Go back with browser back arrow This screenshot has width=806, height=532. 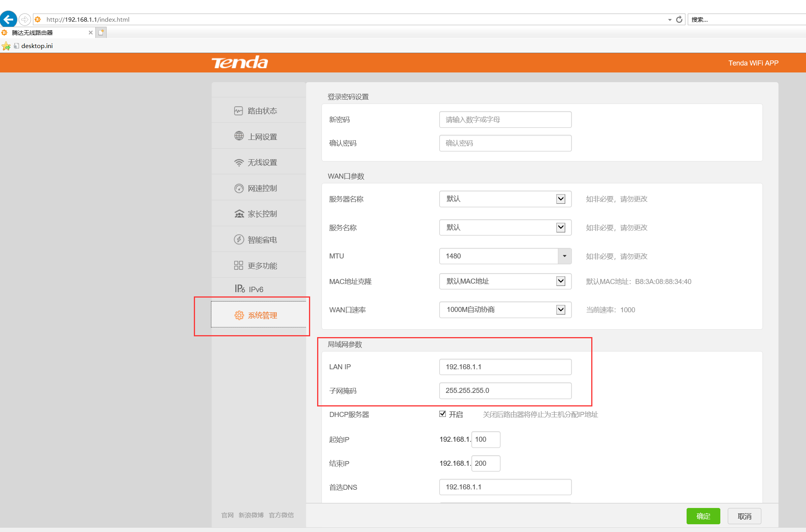9,19
